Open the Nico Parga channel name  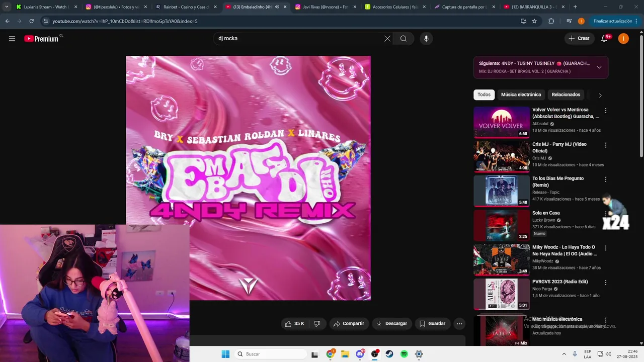(x=542, y=289)
